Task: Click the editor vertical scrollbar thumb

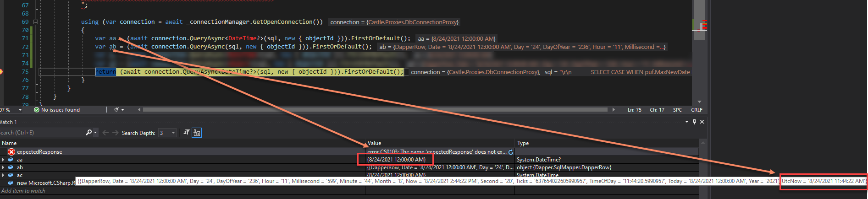Action: point(699,20)
